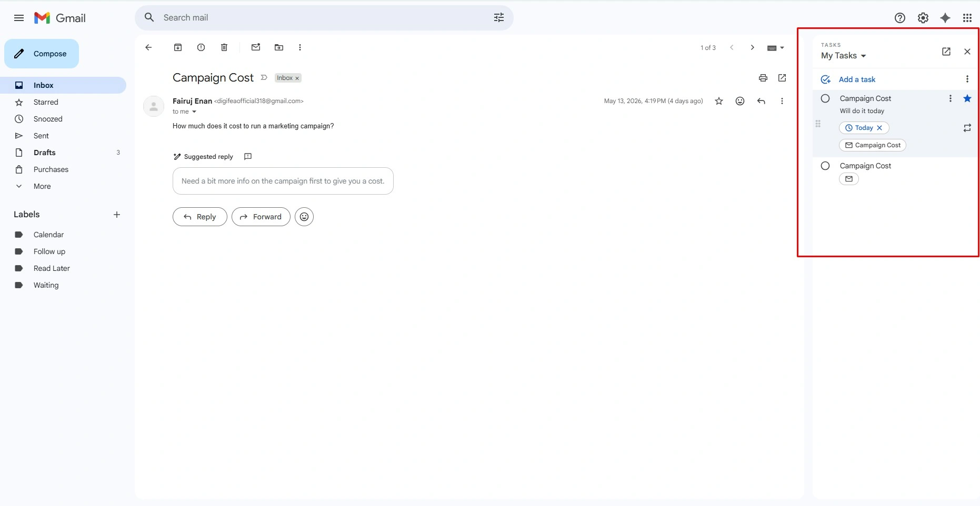Open the Support help icon

(x=900, y=18)
